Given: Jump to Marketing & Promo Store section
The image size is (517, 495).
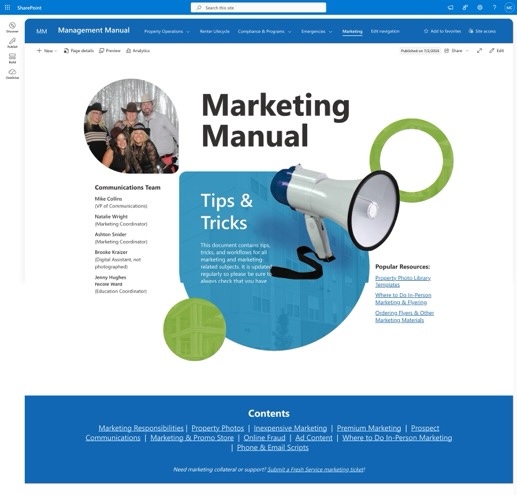Looking at the screenshot, I should coord(192,438).
